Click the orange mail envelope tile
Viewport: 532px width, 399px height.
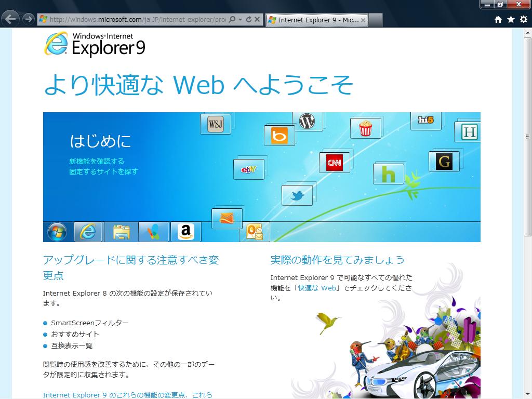(x=227, y=219)
